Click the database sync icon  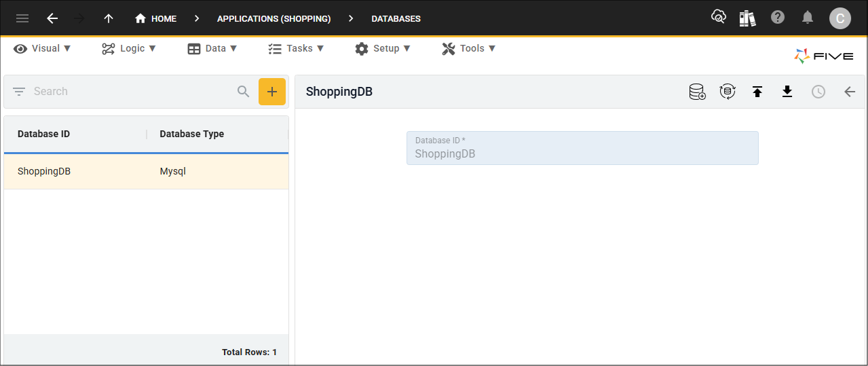pos(728,92)
